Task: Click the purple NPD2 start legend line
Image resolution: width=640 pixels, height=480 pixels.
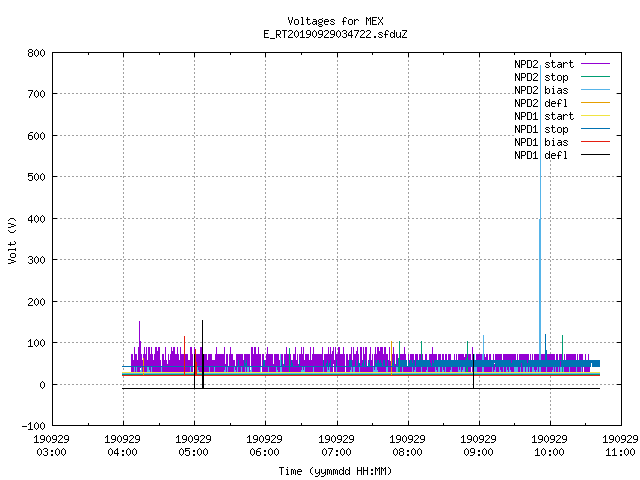Action: tap(595, 64)
